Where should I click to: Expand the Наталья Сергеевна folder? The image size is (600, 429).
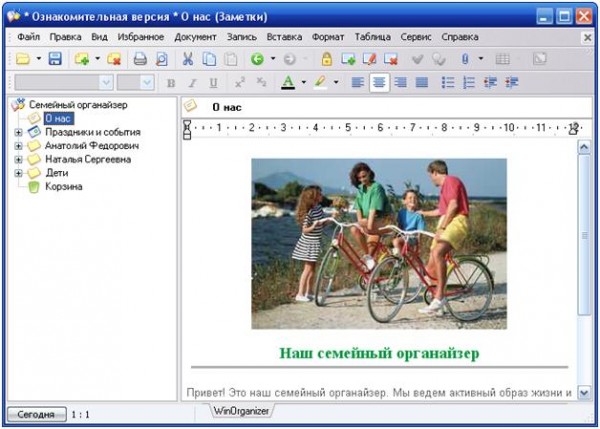point(18,160)
